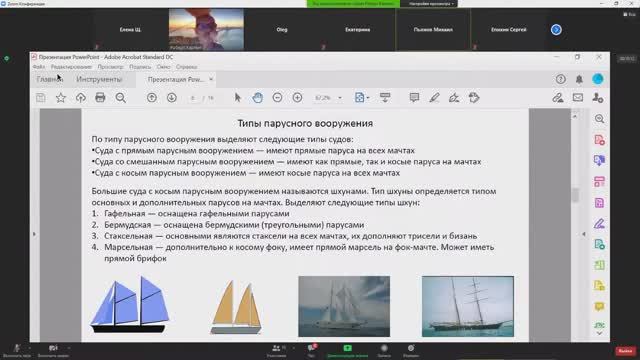Open the zoom percentage dropdown arrow
Viewport: 640px width, 360px height.
coord(340,98)
